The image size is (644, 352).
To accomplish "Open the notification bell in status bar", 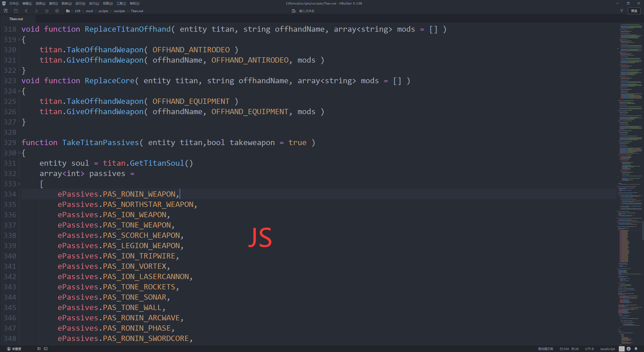I will tap(636, 349).
